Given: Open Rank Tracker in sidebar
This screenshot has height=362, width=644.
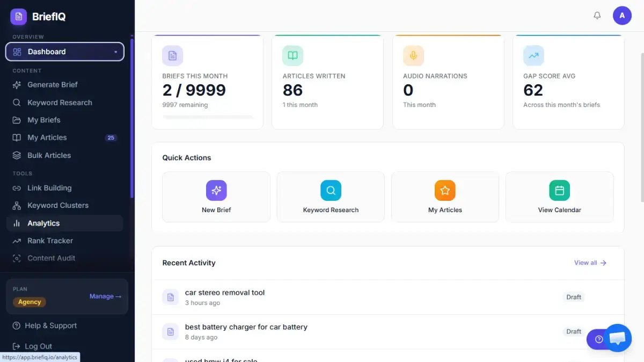Looking at the screenshot, I should 65,241.
